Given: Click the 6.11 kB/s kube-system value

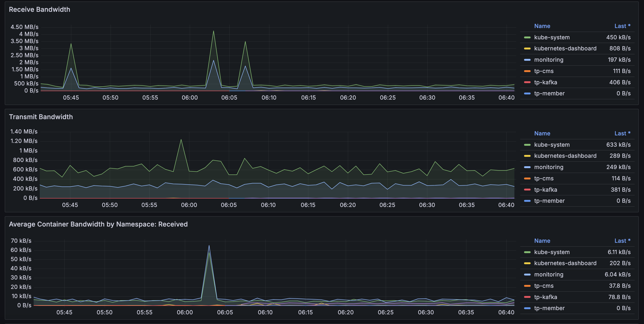Looking at the screenshot, I should pos(619,252).
